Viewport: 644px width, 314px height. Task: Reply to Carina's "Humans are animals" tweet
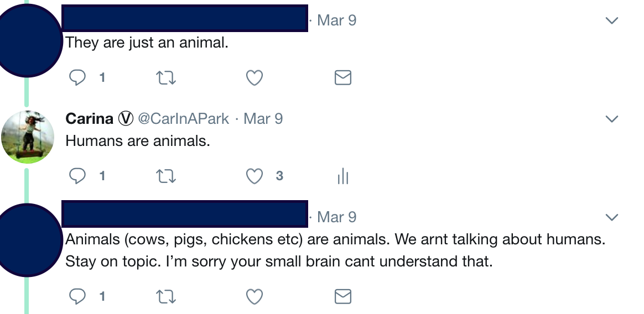point(77,176)
